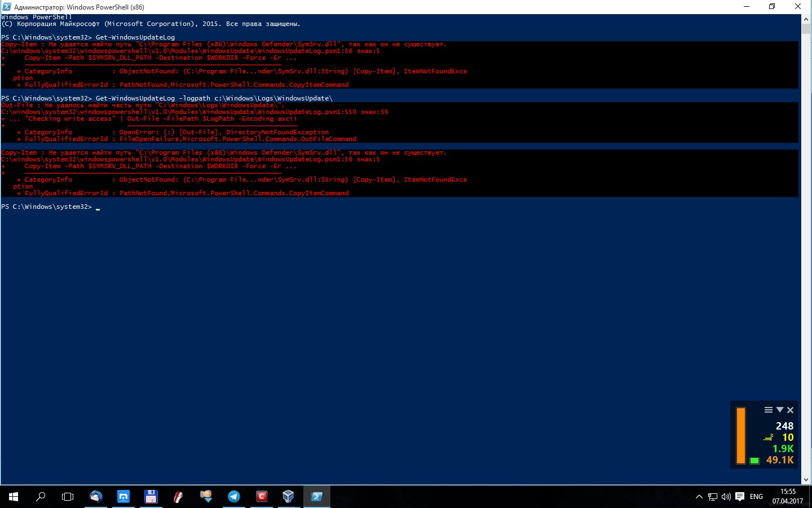812x508 pixels.
Task: Click the orange 49.1K value
Action: pos(780,460)
